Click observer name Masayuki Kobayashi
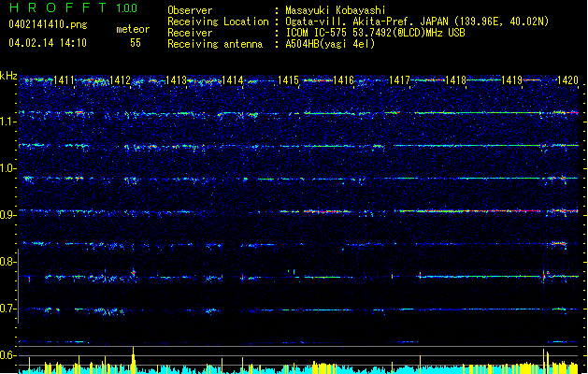 (336, 10)
